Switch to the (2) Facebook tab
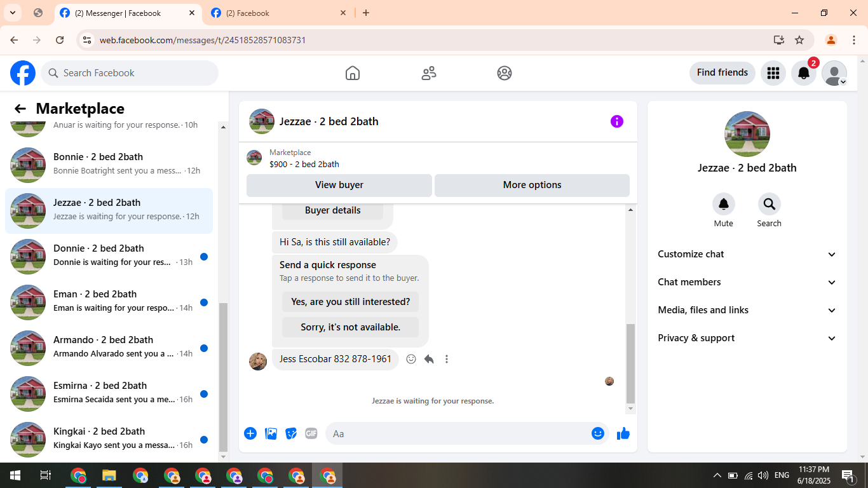The height and width of the screenshot is (488, 868). [x=280, y=13]
